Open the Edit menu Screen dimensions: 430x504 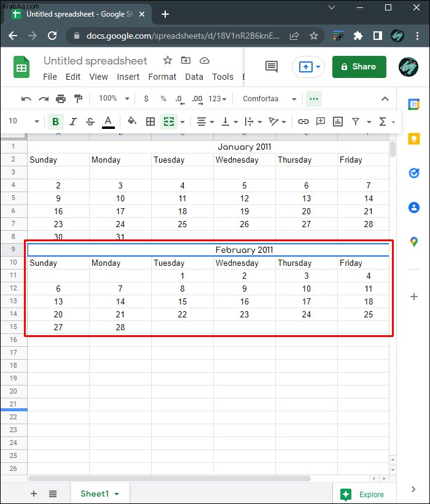click(73, 77)
